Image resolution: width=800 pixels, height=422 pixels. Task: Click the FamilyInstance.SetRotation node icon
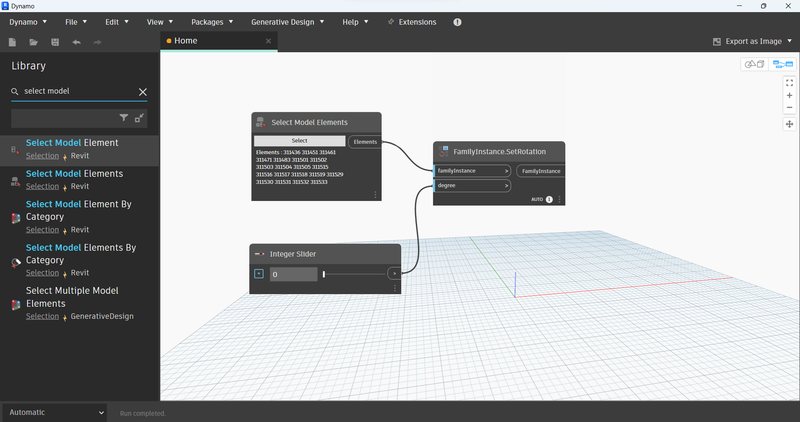pyautogui.click(x=443, y=152)
